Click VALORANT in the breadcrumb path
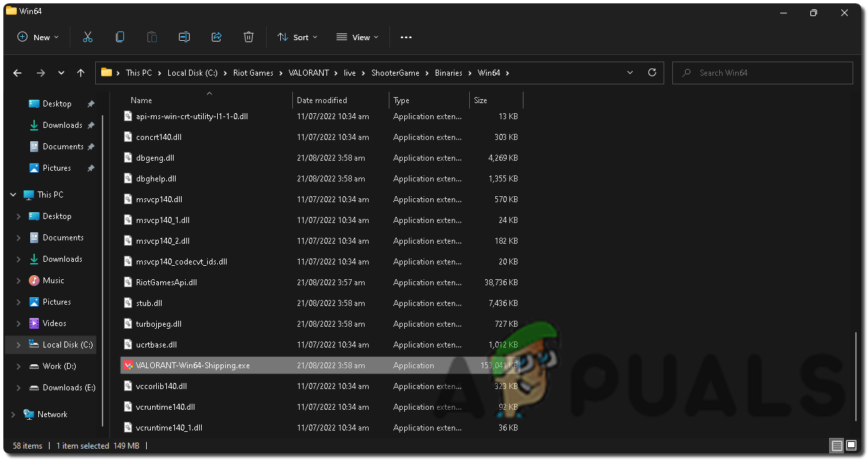This screenshot has width=868, height=460. click(309, 73)
